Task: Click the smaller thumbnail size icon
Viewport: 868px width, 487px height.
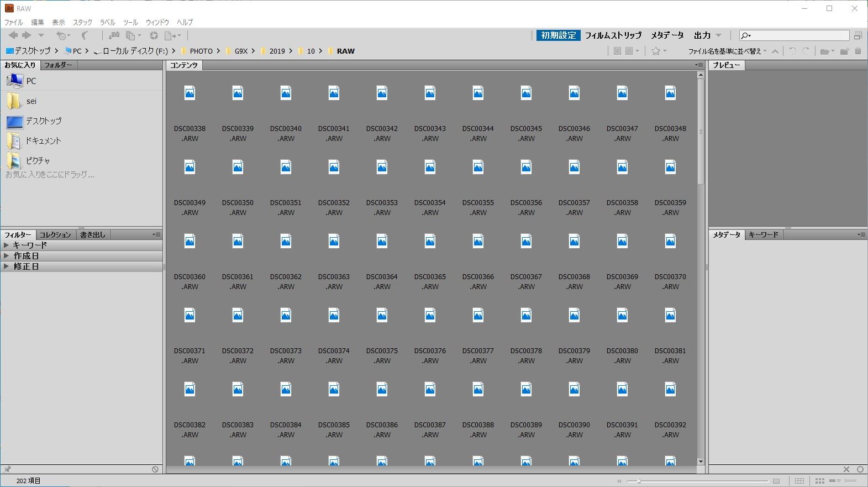Action: click(x=619, y=481)
